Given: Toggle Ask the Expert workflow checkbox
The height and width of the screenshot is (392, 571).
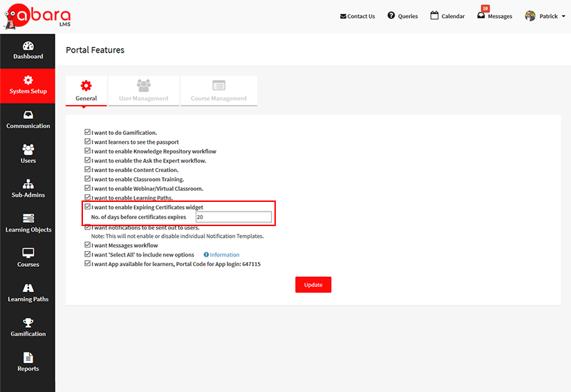Looking at the screenshot, I should [x=87, y=160].
